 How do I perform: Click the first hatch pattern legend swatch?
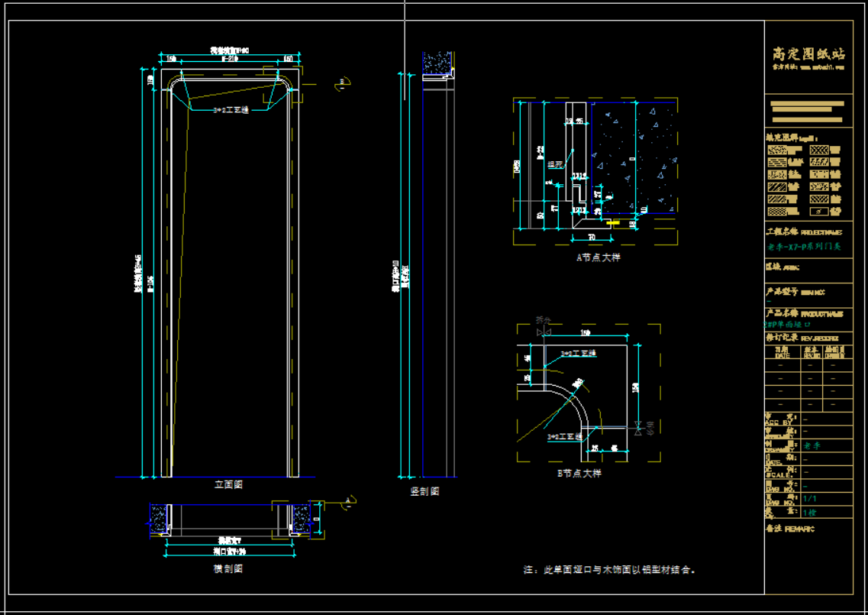777,151
